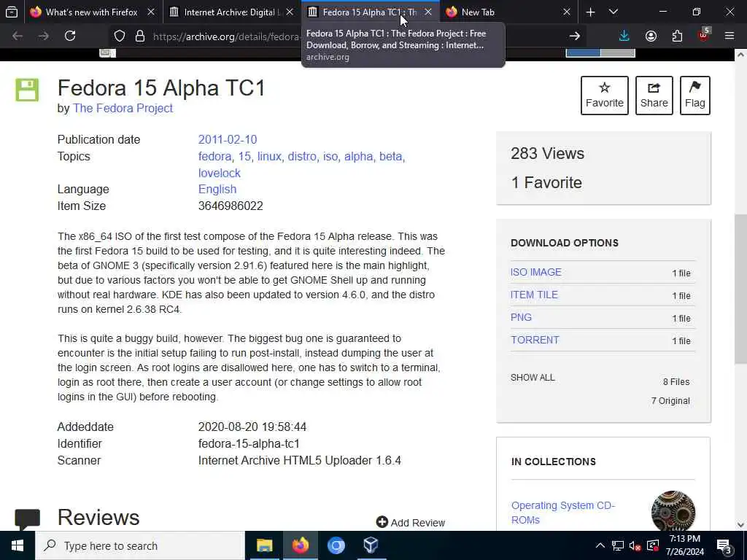Click the page vertical scrollbar thumb
This screenshot has height=560, width=747.
pos(740,289)
